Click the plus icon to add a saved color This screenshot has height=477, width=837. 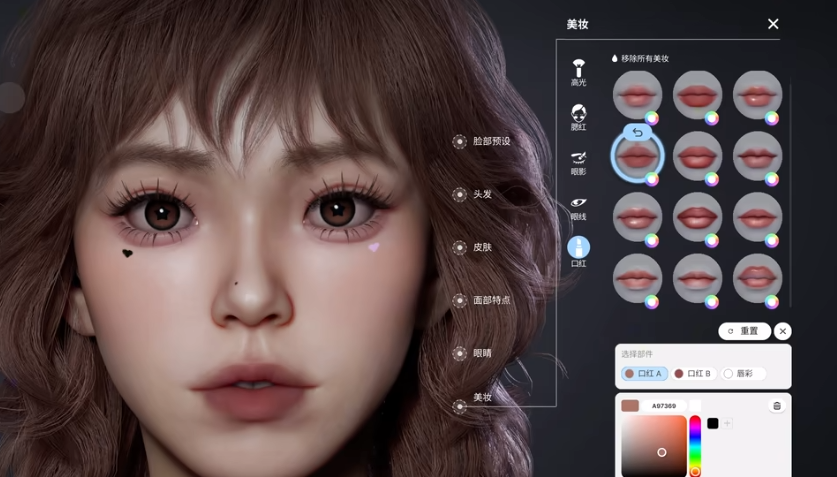coord(727,424)
